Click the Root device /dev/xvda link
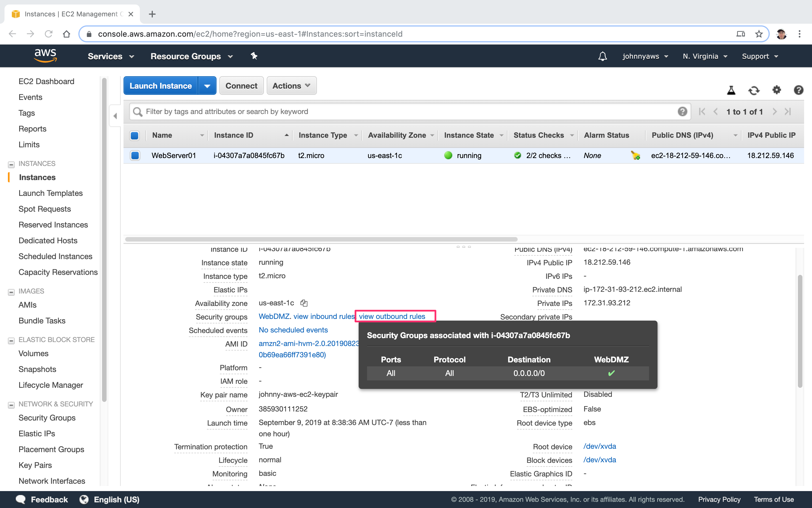The height and width of the screenshot is (508, 812). pyautogui.click(x=600, y=446)
